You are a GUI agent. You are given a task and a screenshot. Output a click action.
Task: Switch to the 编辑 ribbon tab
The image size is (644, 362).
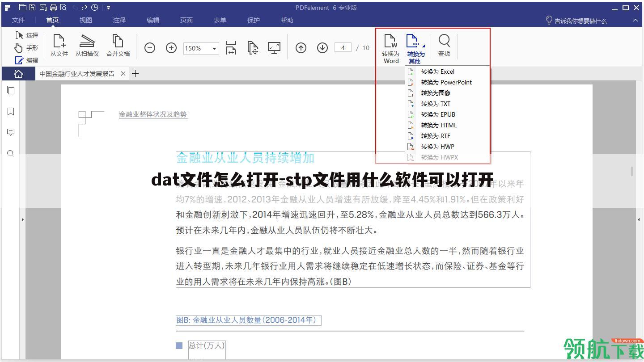(x=153, y=20)
